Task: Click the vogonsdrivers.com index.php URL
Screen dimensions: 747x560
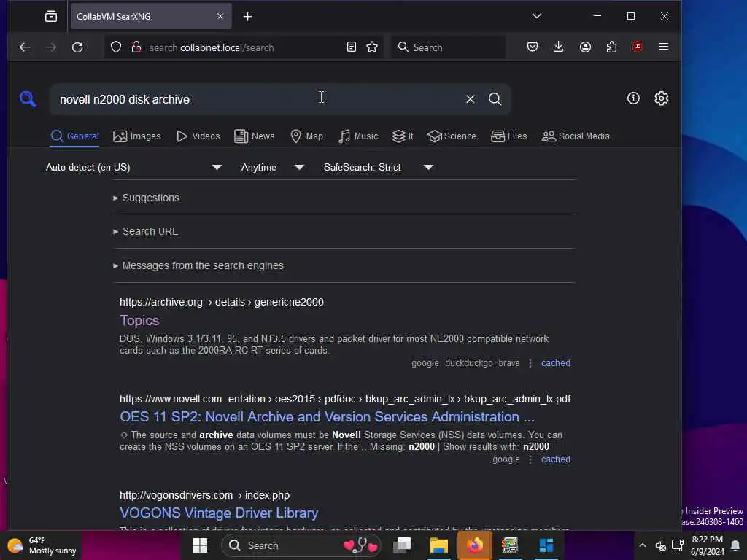Action: pyautogui.click(x=204, y=495)
